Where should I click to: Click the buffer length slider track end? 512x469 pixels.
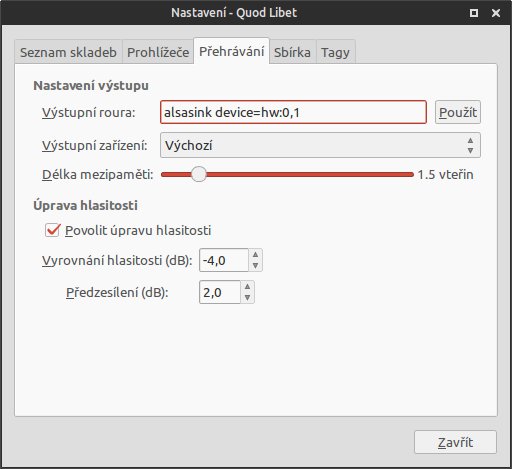[411, 174]
